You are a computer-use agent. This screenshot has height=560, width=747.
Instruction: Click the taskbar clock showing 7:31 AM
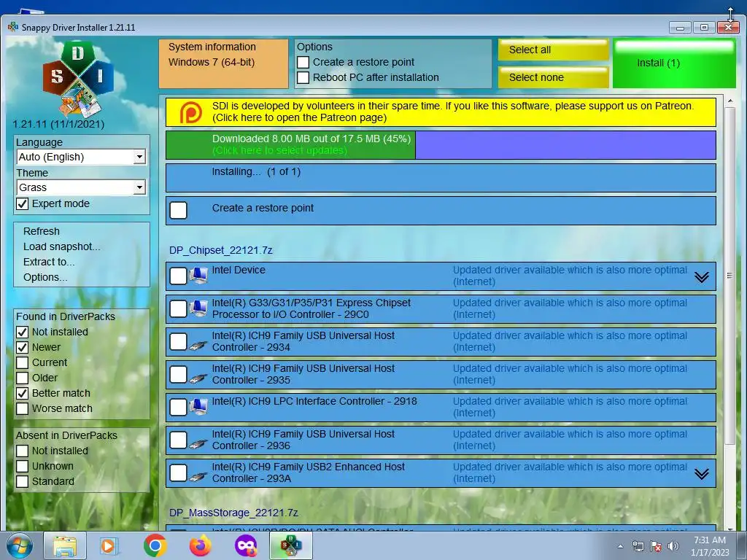710,546
